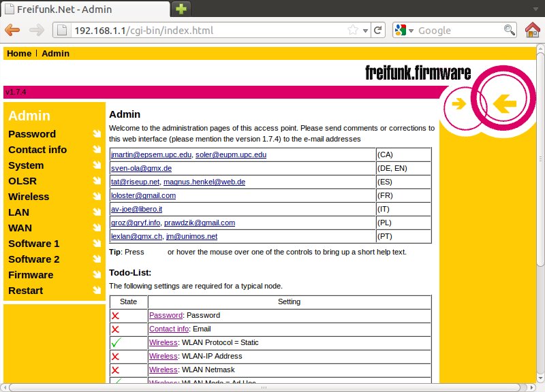This screenshot has width=545, height=392.
Task: Open the Admin item in the top menu
Action: tap(56, 54)
